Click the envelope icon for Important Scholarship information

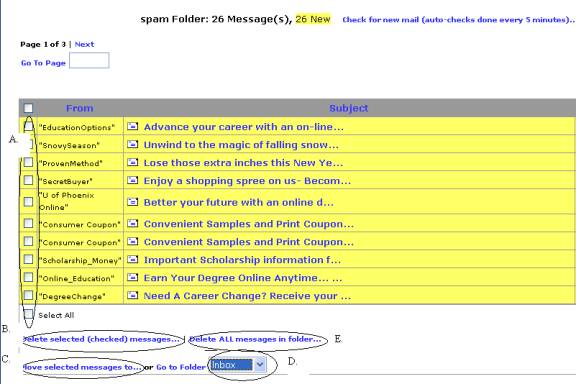[133, 259]
